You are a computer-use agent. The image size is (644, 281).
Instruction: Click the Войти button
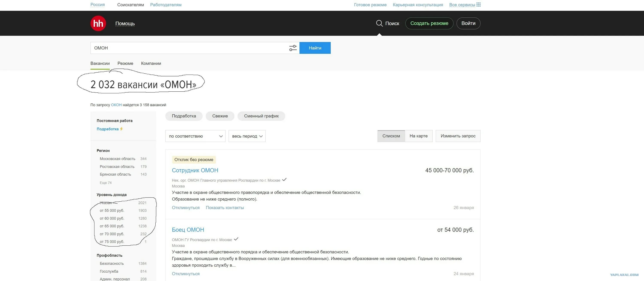[x=468, y=23]
